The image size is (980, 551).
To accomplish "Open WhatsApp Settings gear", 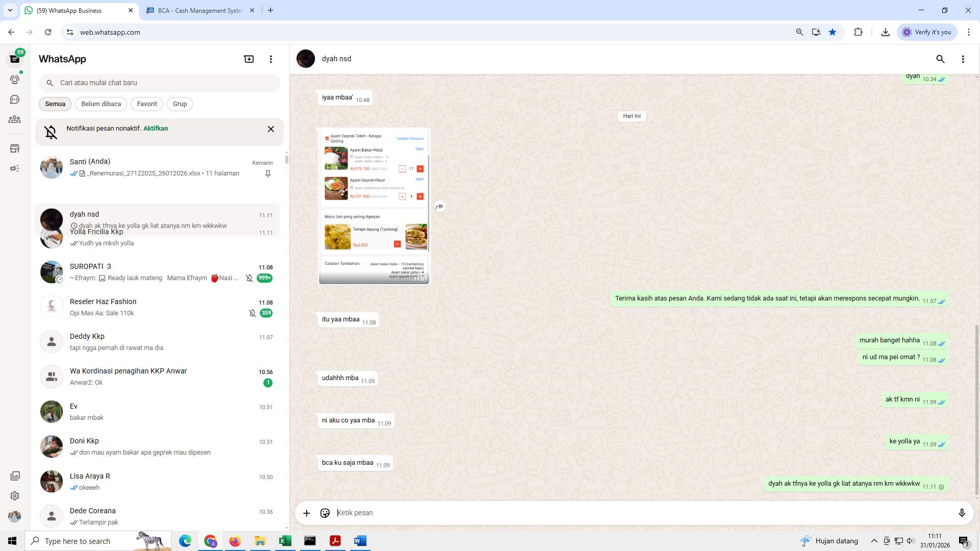I will [x=15, y=495].
